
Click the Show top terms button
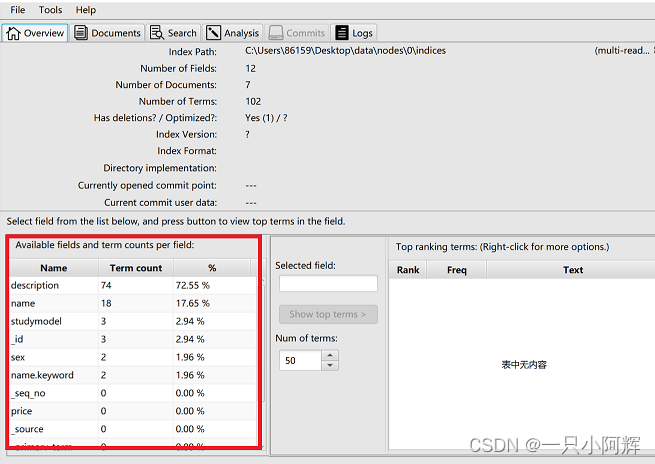click(x=328, y=314)
